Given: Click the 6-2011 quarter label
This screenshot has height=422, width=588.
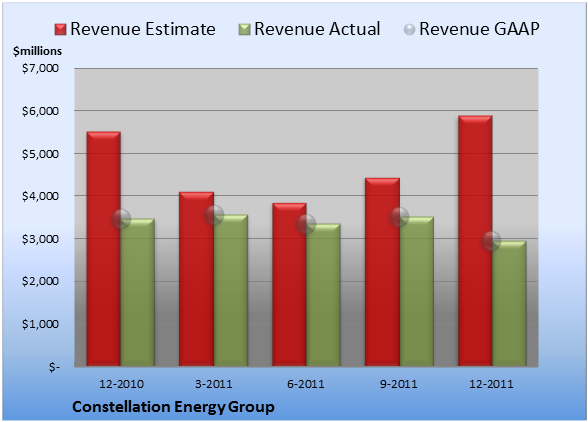Looking at the screenshot, I should click(306, 384).
